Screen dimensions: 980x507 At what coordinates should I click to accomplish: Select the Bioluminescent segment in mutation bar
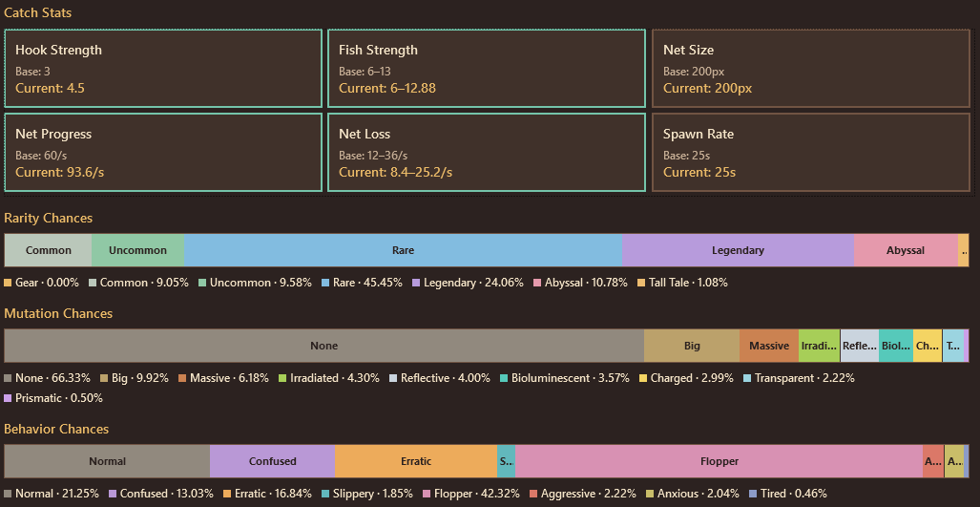[896, 346]
